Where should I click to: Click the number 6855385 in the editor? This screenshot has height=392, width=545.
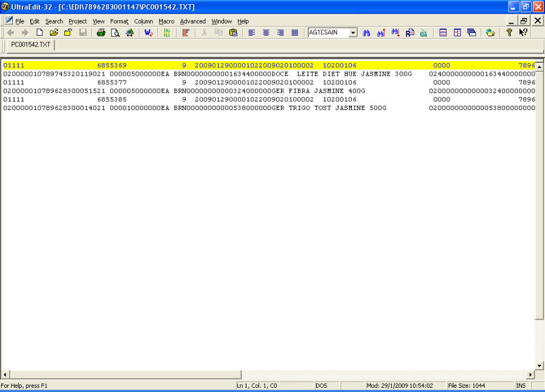click(x=112, y=100)
